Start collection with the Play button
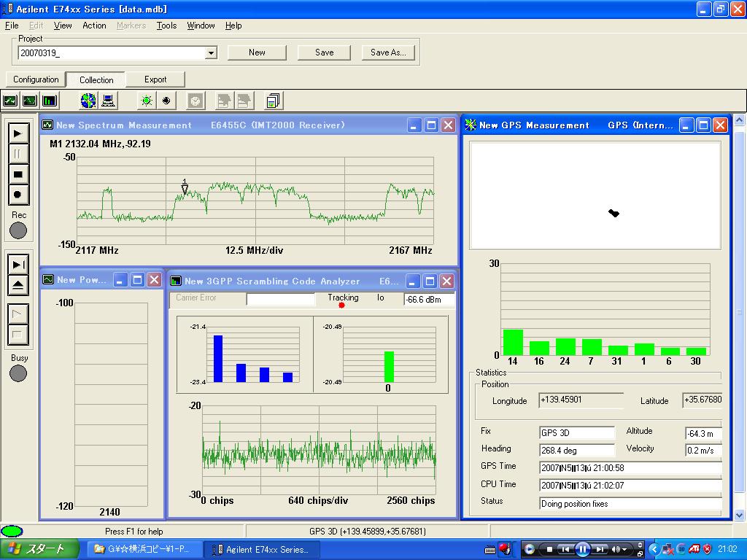The height and width of the screenshot is (560, 747). (18, 134)
